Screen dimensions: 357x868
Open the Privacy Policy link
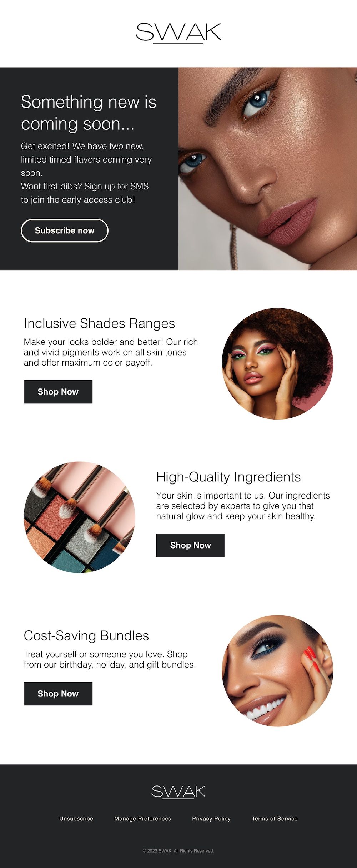211,819
